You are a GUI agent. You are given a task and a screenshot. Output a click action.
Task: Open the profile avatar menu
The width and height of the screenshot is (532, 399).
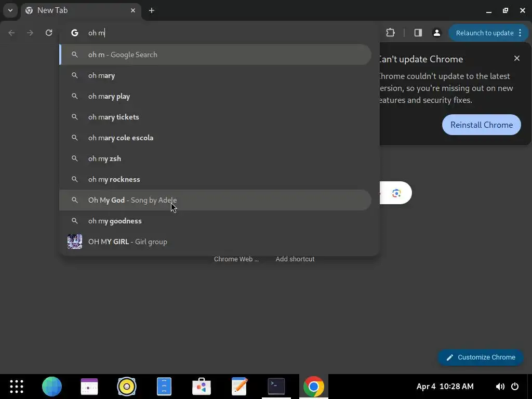point(436,33)
